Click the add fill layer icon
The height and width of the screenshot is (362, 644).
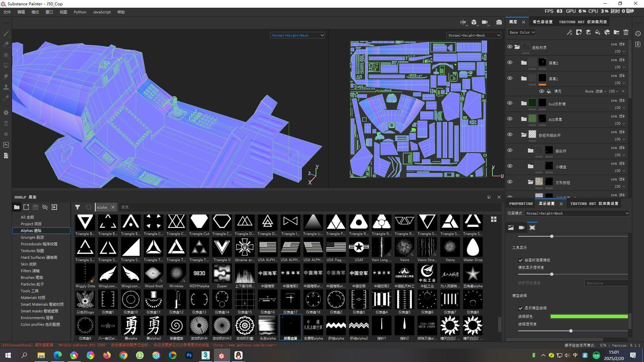pos(597,33)
